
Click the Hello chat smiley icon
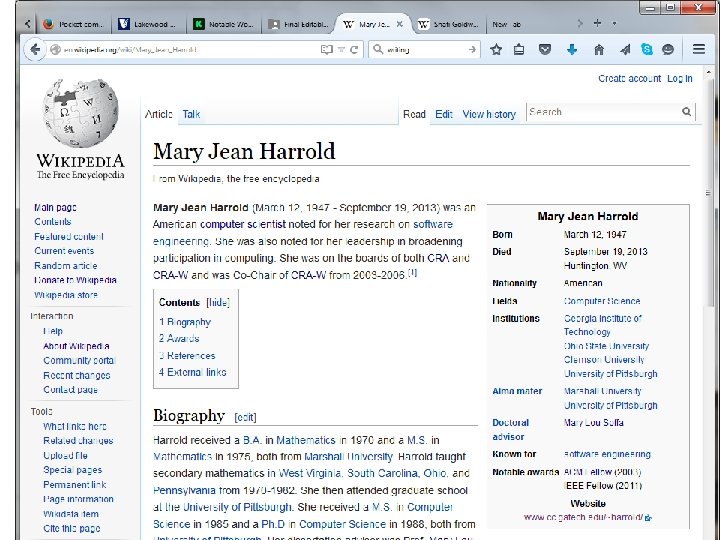pyautogui.click(x=668, y=49)
